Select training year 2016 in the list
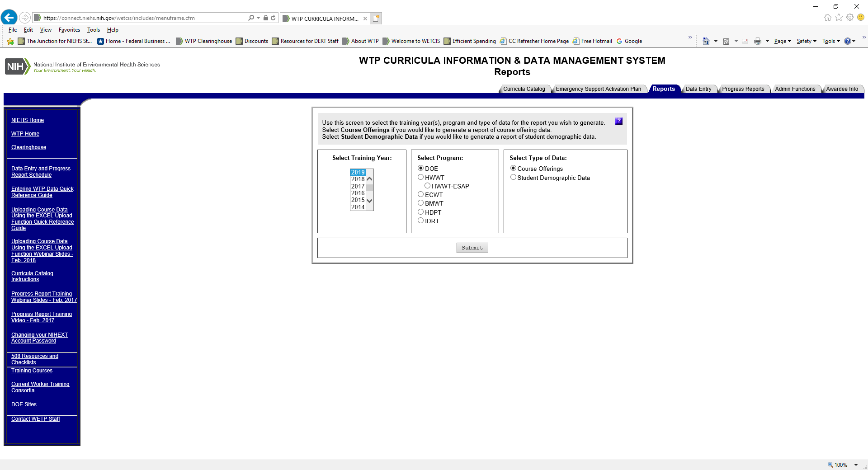The image size is (868, 470). [x=358, y=193]
